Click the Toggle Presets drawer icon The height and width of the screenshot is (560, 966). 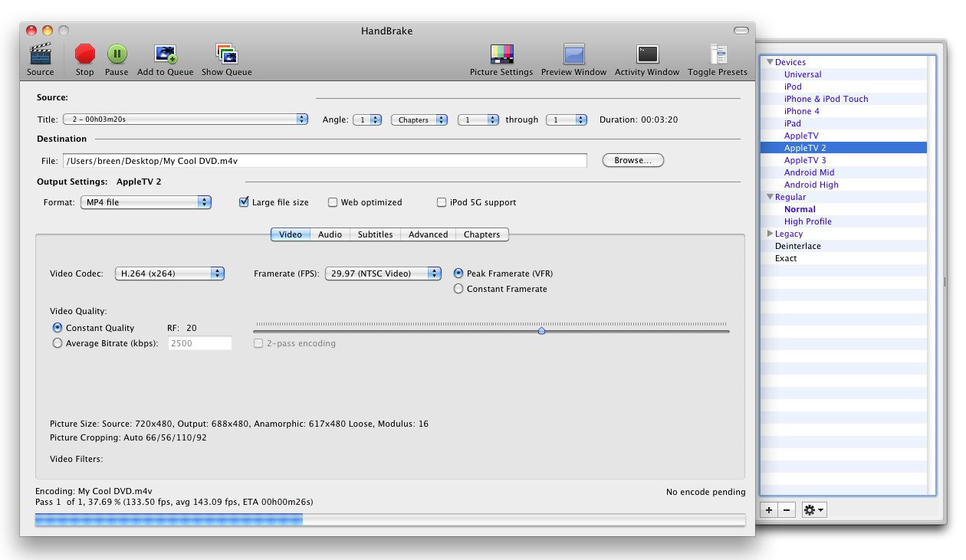click(718, 54)
